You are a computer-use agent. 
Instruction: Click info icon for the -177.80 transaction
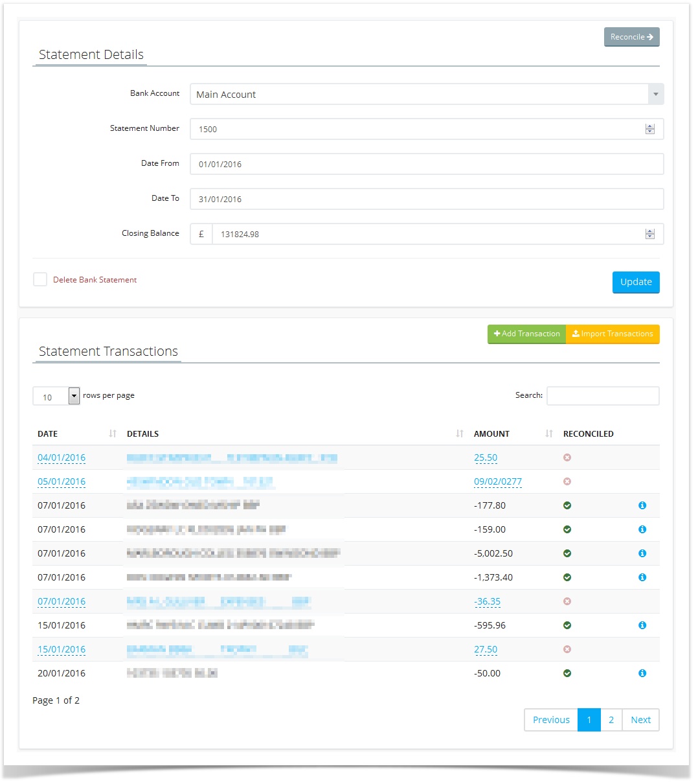(x=642, y=505)
